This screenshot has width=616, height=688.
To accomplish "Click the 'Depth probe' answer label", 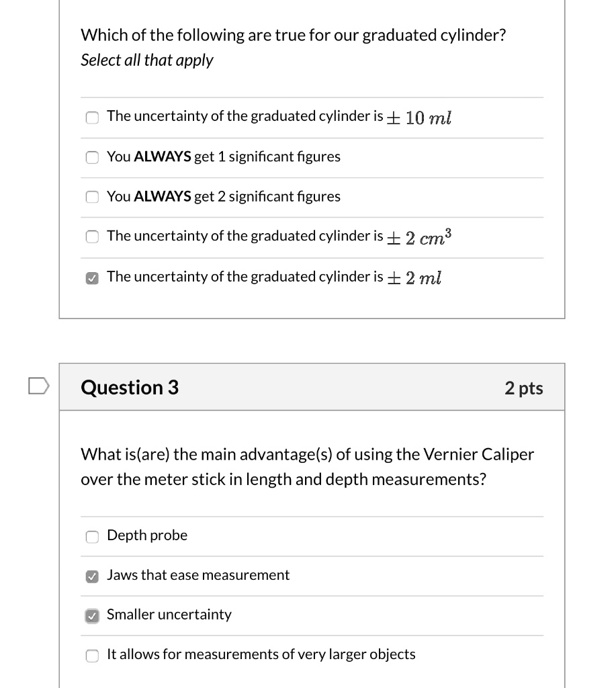I will [146, 535].
